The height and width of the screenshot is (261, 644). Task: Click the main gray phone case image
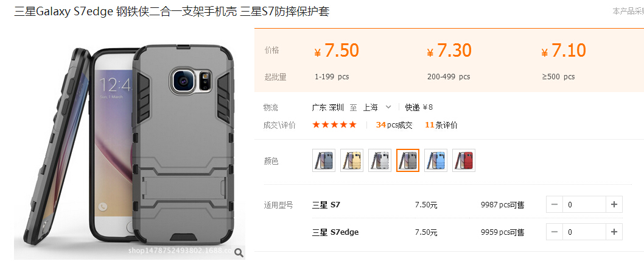click(x=130, y=144)
